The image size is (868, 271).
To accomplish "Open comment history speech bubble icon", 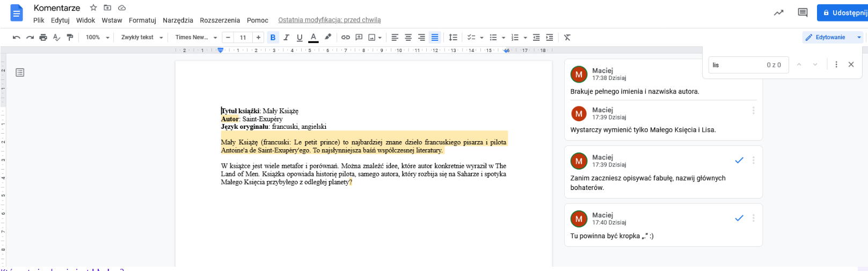I will (x=803, y=13).
